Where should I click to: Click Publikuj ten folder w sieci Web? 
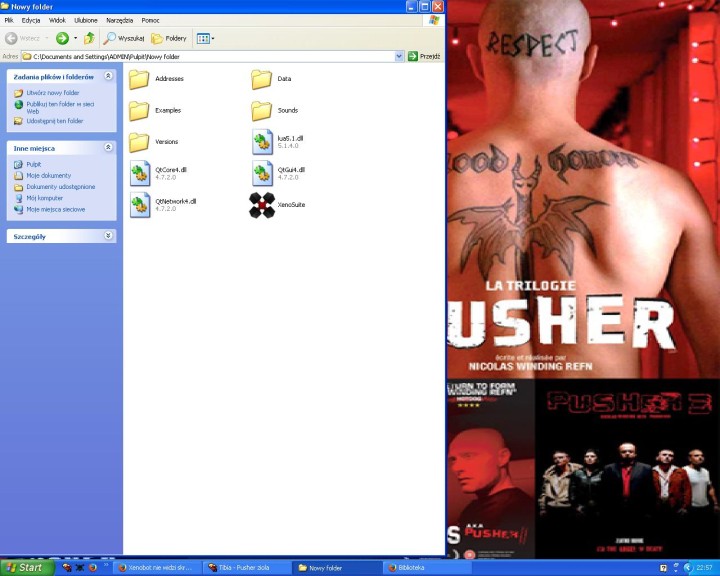point(60,107)
